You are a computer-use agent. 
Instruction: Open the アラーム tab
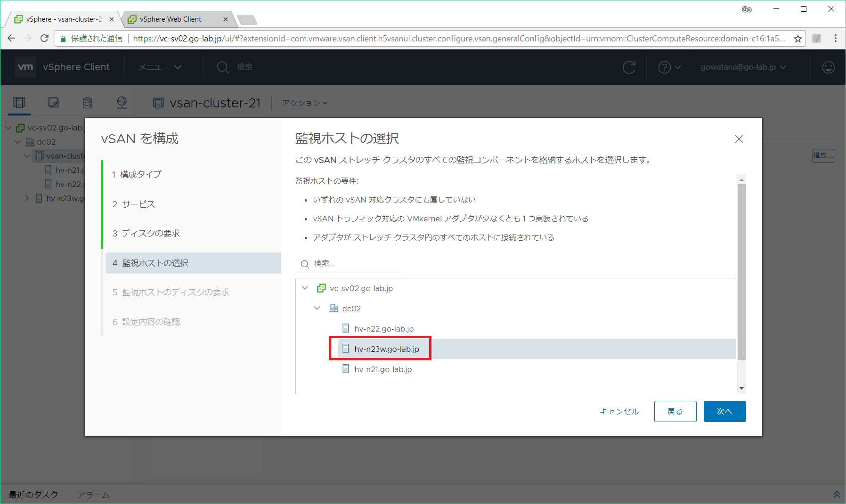click(93, 495)
